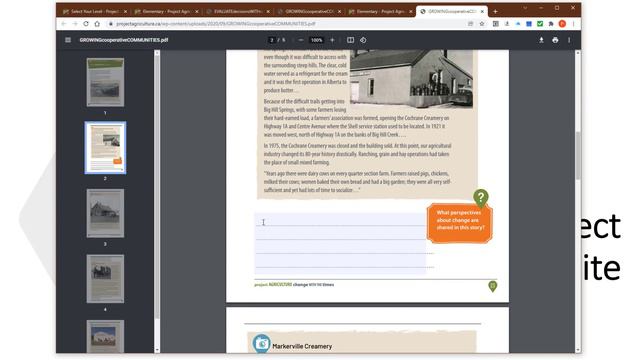Image resolution: width=640 pixels, height=360 pixels.
Task: Print the PDF document
Action: (555, 40)
